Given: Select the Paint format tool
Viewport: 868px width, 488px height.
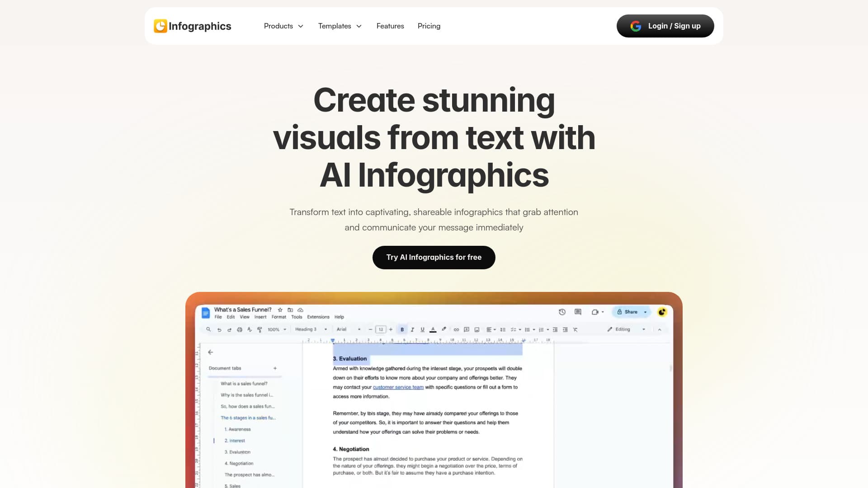Looking at the screenshot, I should pos(259,329).
